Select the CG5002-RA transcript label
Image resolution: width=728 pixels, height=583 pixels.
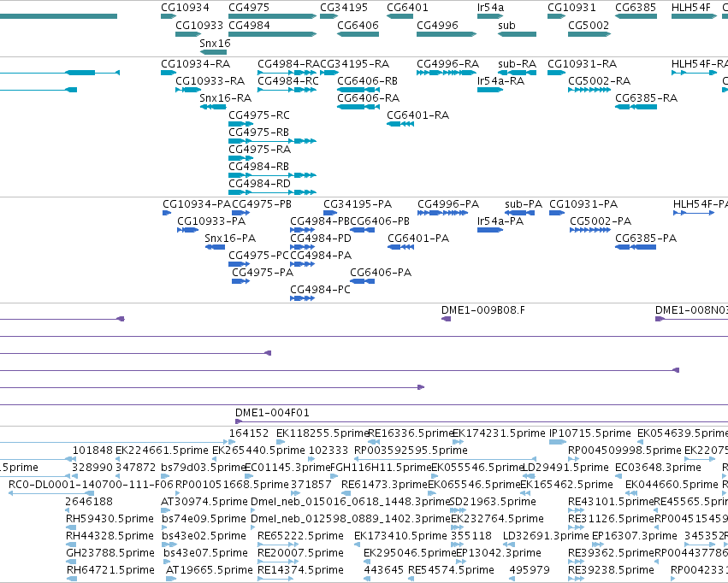pyautogui.click(x=600, y=81)
